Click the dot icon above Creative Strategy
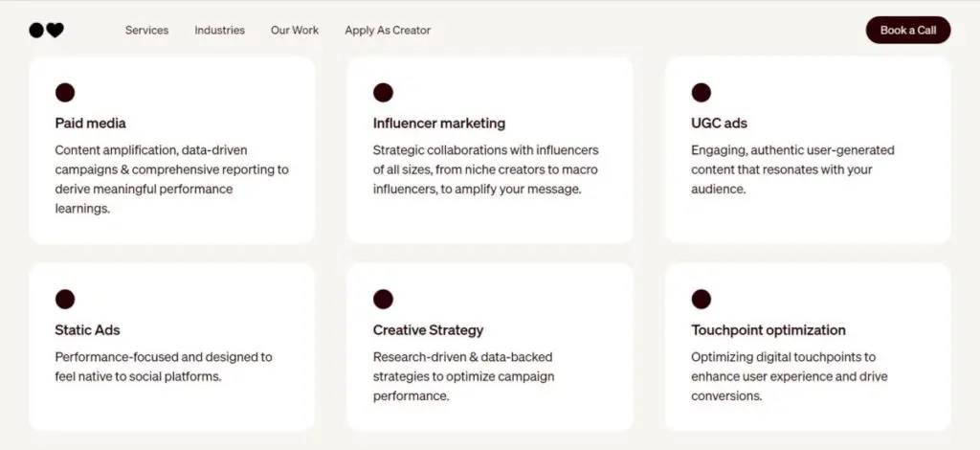This screenshot has width=980, height=450. tap(383, 300)
